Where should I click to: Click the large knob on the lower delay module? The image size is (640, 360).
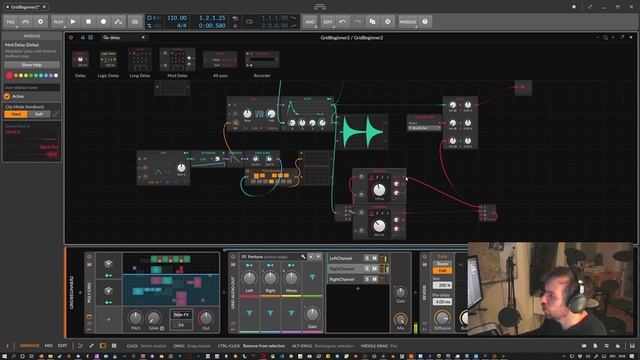(379, 225)
